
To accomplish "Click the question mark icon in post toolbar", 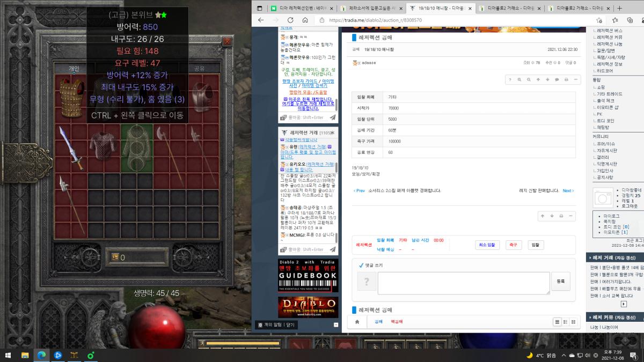I will 510,79.
